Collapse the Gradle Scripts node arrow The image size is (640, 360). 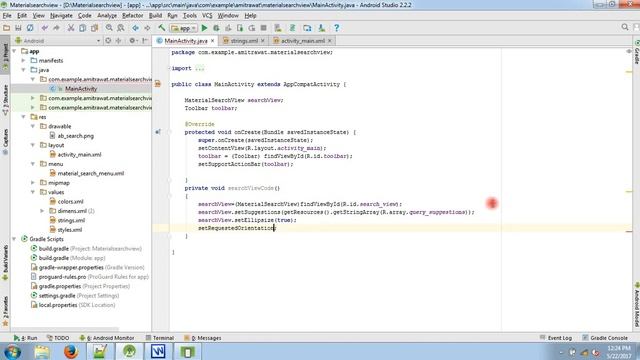click(15, 239)
